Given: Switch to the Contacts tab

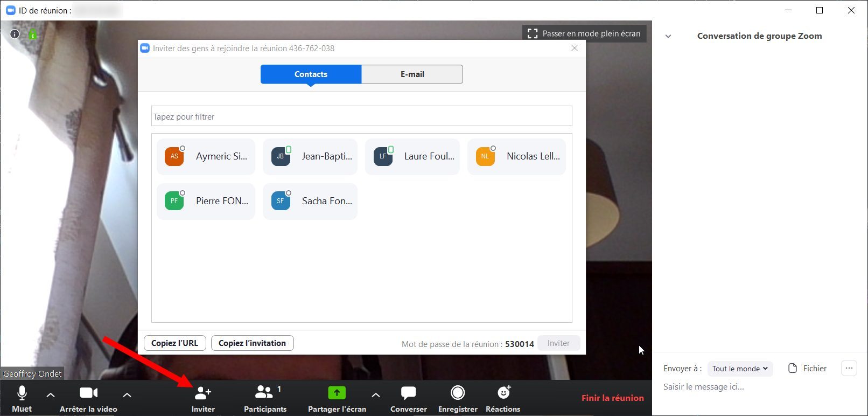Looking at the screenshot, I should (311, 74).
